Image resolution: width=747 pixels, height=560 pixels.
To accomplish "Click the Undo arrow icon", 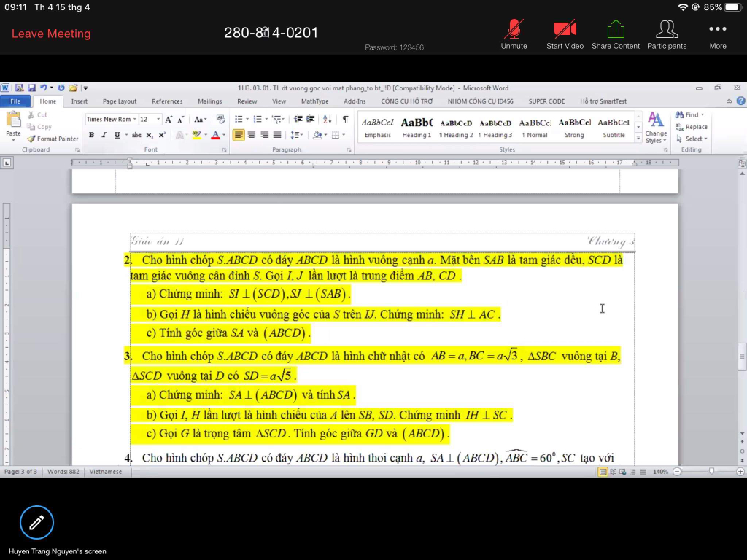I will point(43,87).
